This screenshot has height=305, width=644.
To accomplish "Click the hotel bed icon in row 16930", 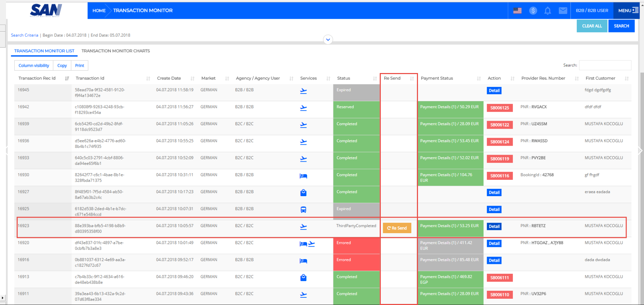I will [303, 176].
